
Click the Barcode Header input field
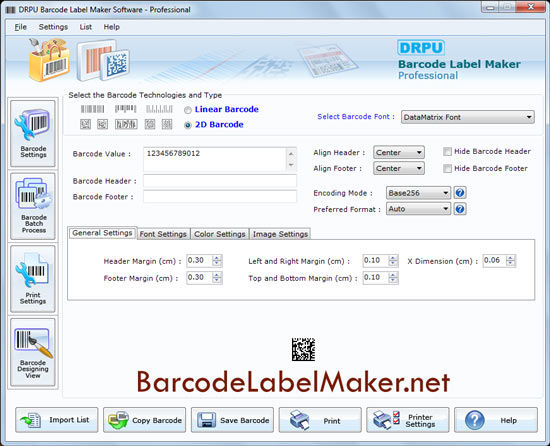point(220,181)
